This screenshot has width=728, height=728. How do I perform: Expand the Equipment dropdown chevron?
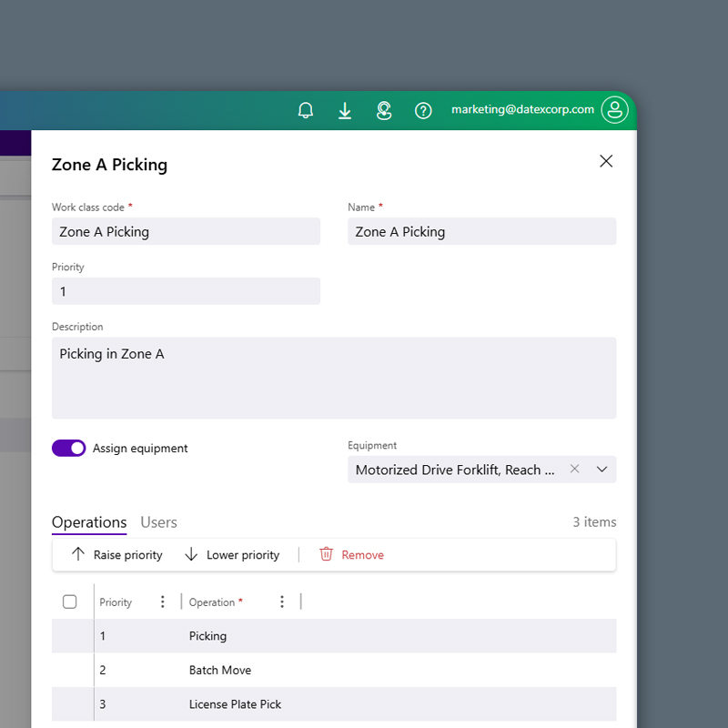tap(602, 470)
